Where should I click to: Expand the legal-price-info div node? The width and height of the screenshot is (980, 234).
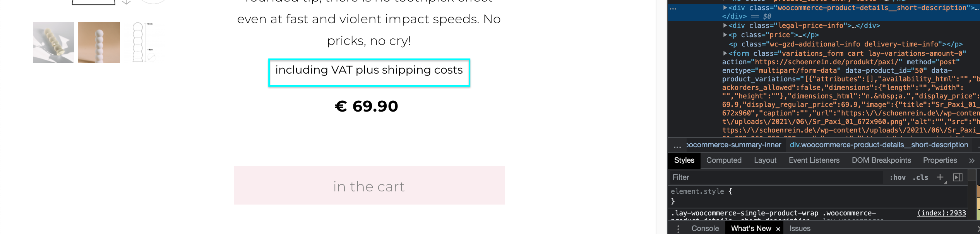[x=725, y=25]
